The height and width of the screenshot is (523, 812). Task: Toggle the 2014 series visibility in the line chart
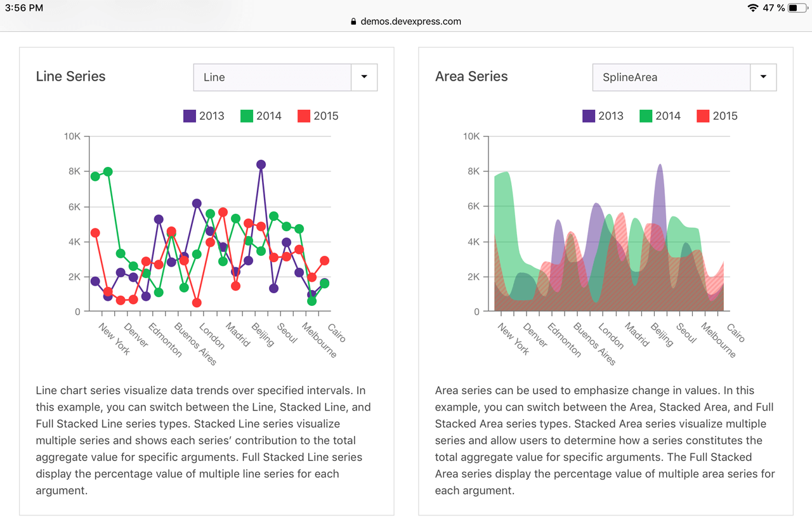click(259, 116)
